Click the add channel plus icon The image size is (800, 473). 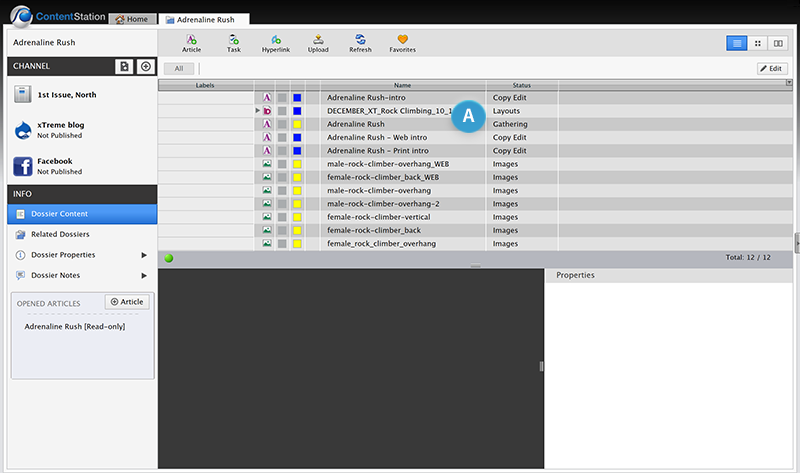coord(145,66)
